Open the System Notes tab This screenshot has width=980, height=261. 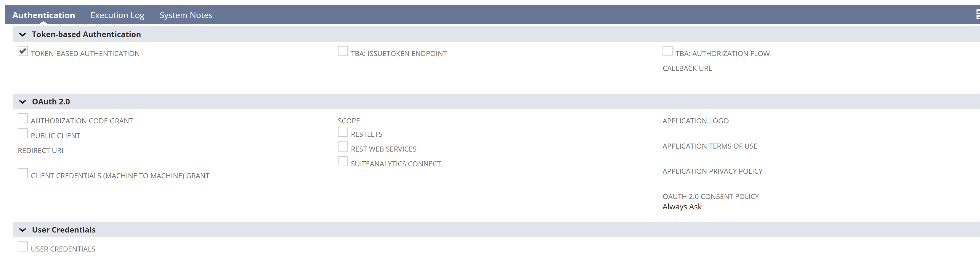tap(186, 15)
